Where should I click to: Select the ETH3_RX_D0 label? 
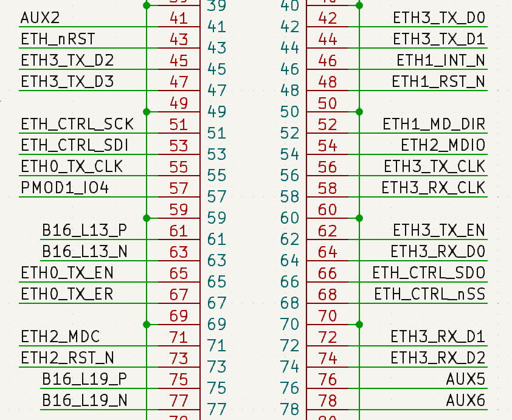coord(438,252)
